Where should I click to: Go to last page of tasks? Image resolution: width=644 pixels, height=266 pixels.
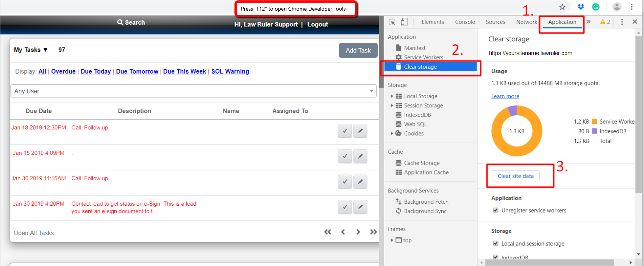374,232
